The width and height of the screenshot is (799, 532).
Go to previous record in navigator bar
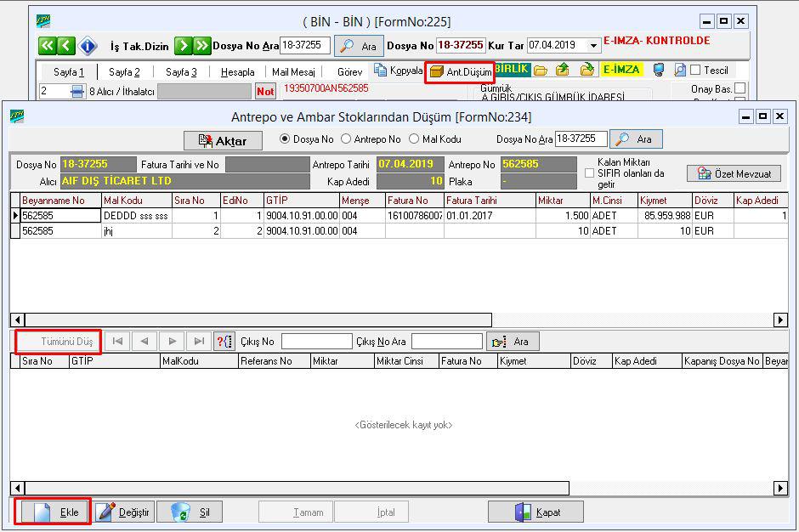pos(144,342)
